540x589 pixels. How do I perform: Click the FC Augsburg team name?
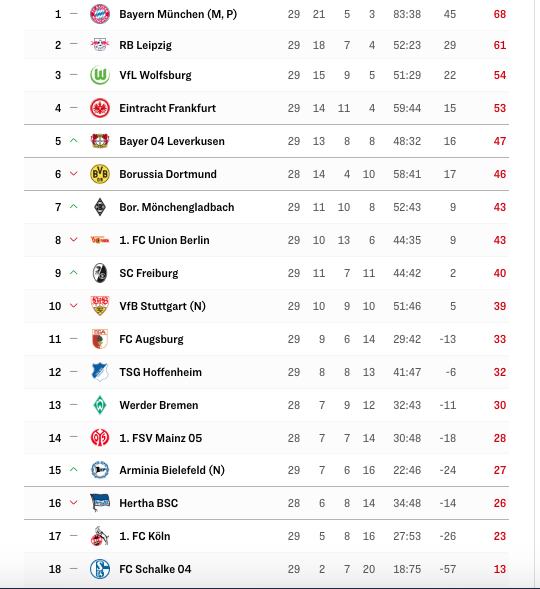click(x=152, y=339)
